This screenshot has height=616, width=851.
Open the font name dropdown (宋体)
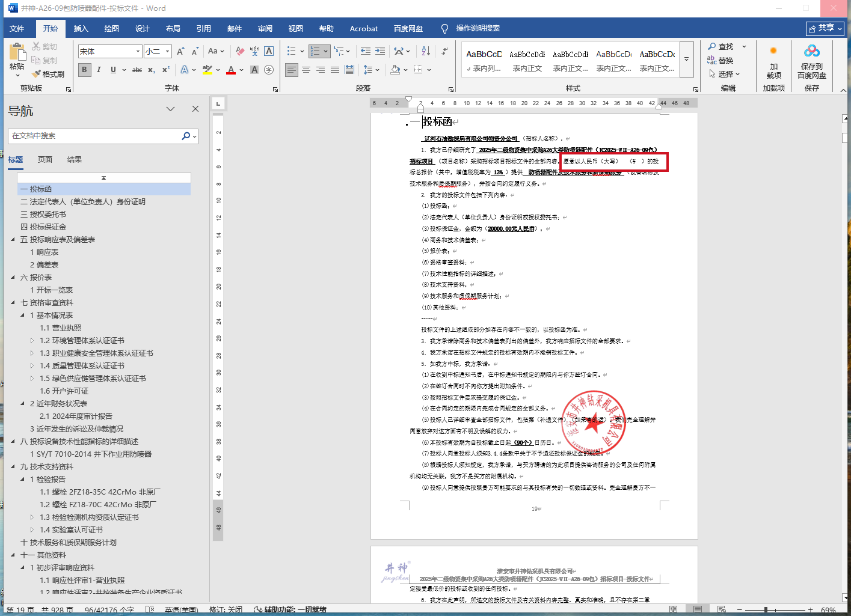[x=138, y=52]
